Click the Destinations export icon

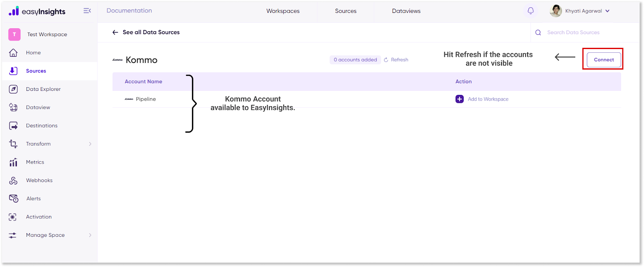click(x=13, y=126)
